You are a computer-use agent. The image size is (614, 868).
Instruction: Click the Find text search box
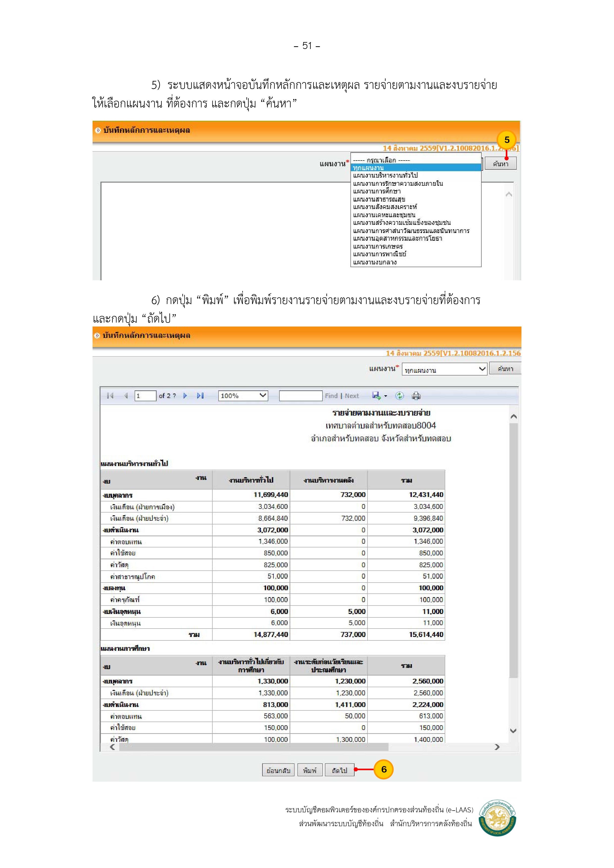[300, 396]
